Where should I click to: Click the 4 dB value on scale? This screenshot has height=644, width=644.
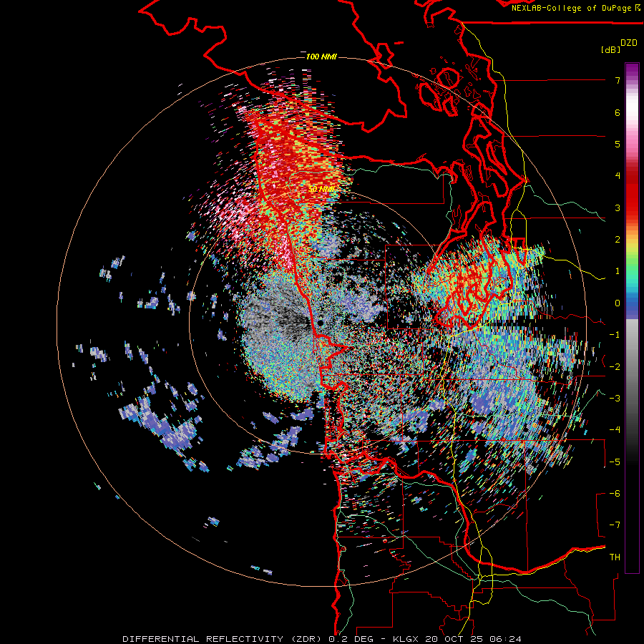[x=618, y=175]
